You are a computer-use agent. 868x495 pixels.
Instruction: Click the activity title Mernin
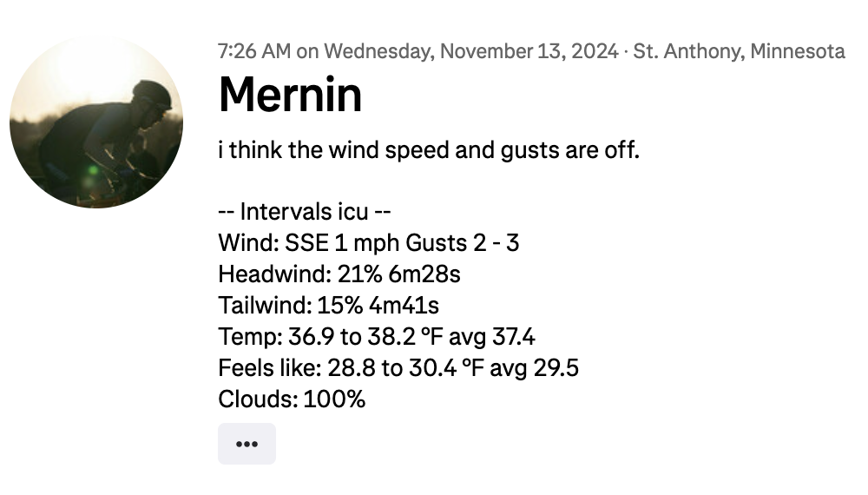290,94
